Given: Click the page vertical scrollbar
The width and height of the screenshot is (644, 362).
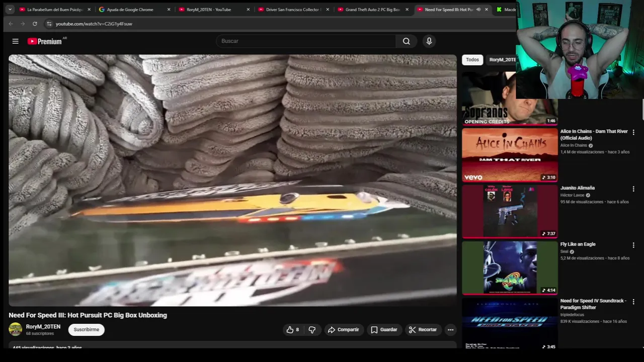Looking at the screenshot, I should click(642, 109).
